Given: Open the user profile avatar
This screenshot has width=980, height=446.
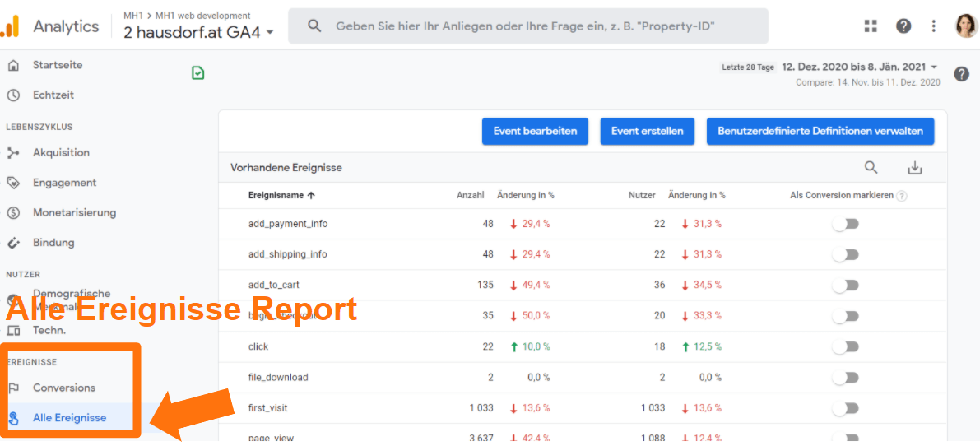Looking at the screenshot, I should point(966,26).
